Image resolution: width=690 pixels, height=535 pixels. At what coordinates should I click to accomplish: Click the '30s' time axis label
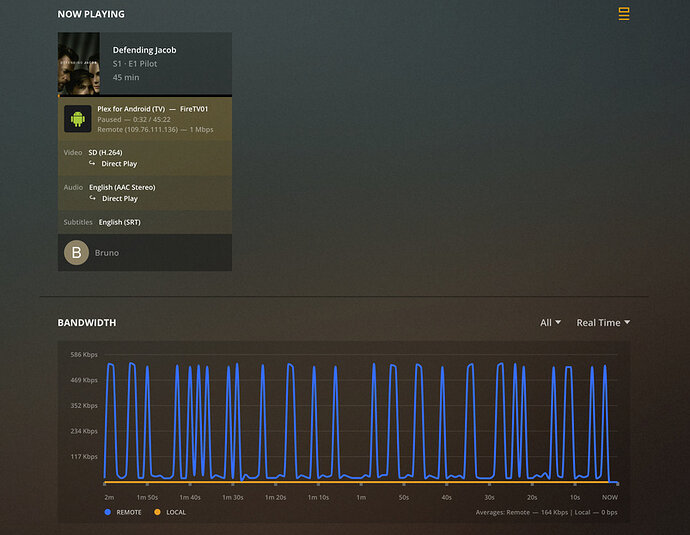(x=489, y=497)
